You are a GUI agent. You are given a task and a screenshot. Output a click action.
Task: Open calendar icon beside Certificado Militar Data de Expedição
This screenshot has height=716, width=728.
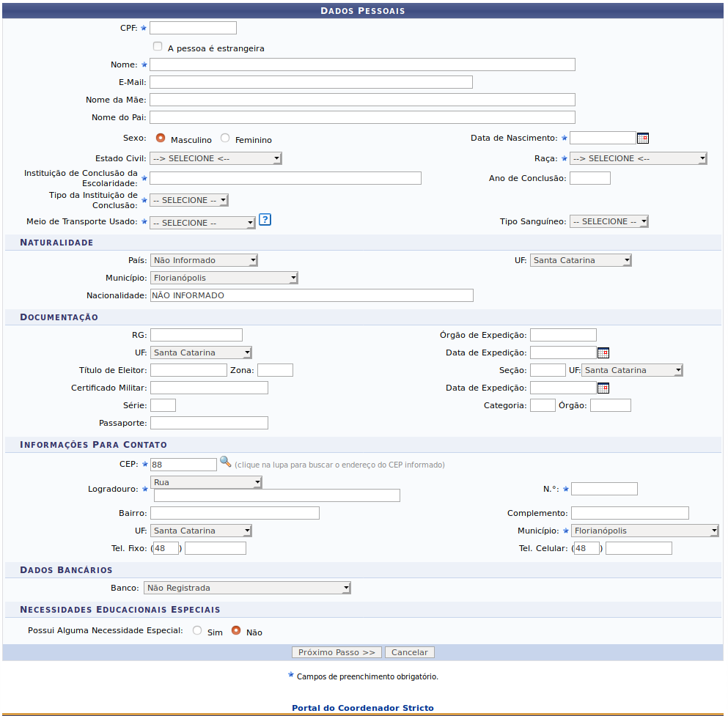point(603,388)
